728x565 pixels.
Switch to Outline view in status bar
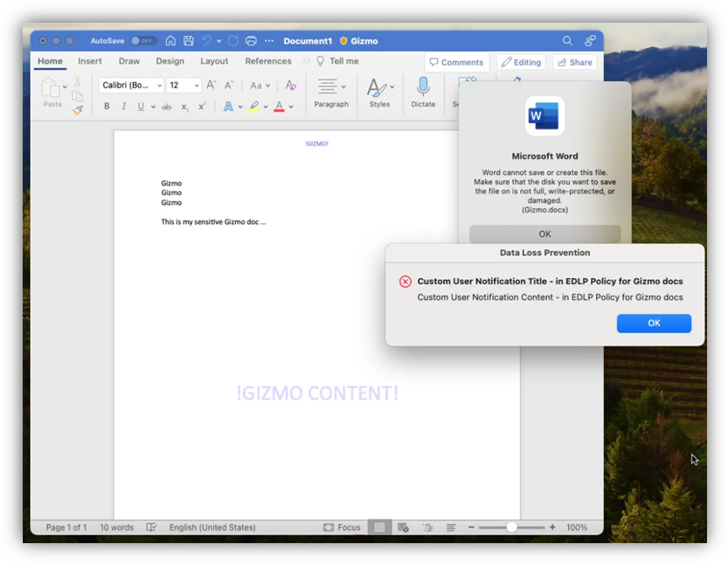pos(427,527)
